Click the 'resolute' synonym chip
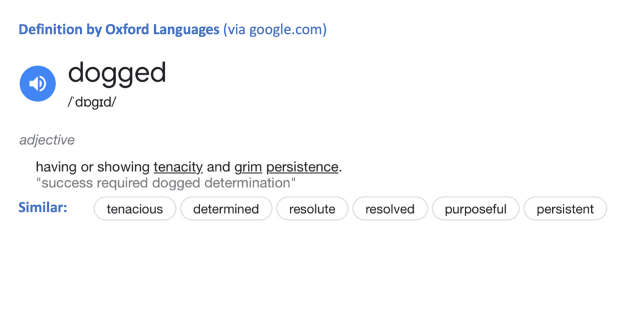Viewport: 644px width, 326px height. pyautogui.click(x=312, y=209)
